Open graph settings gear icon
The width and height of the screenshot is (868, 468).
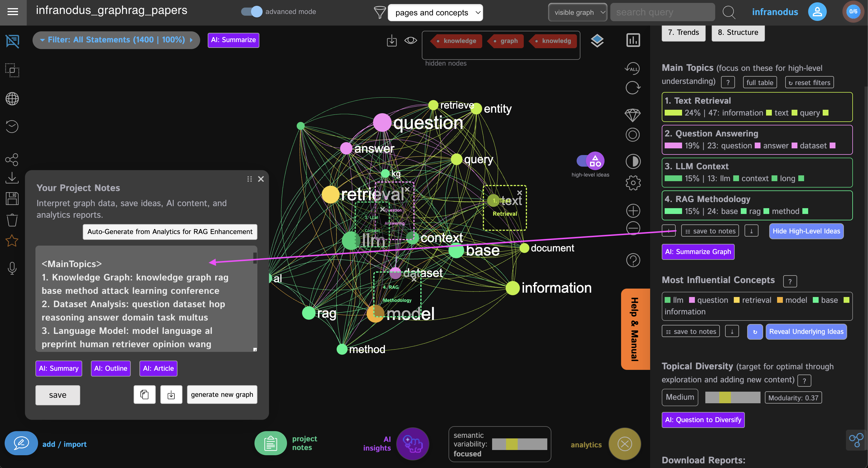pyautogui.click(x=633, y=183)
